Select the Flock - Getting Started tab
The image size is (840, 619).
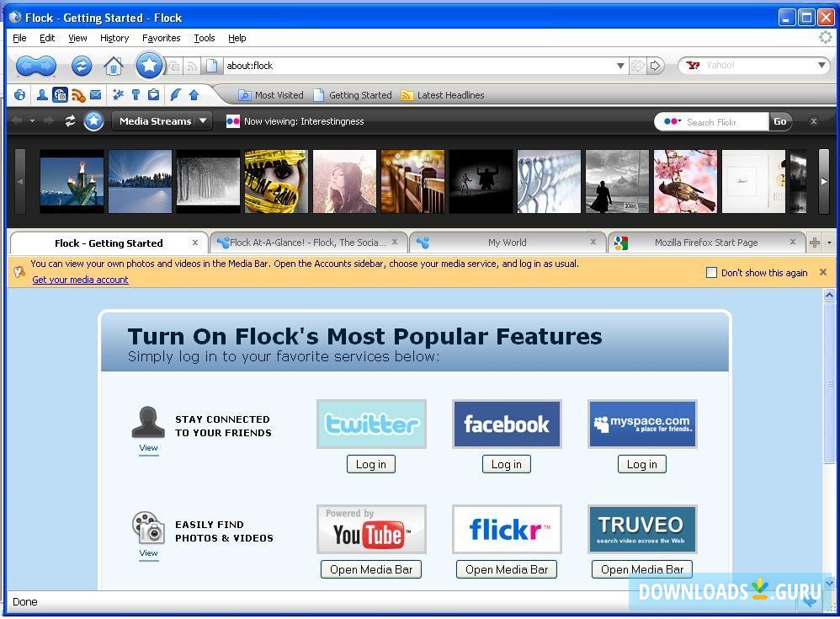click(x=109, y=243)
